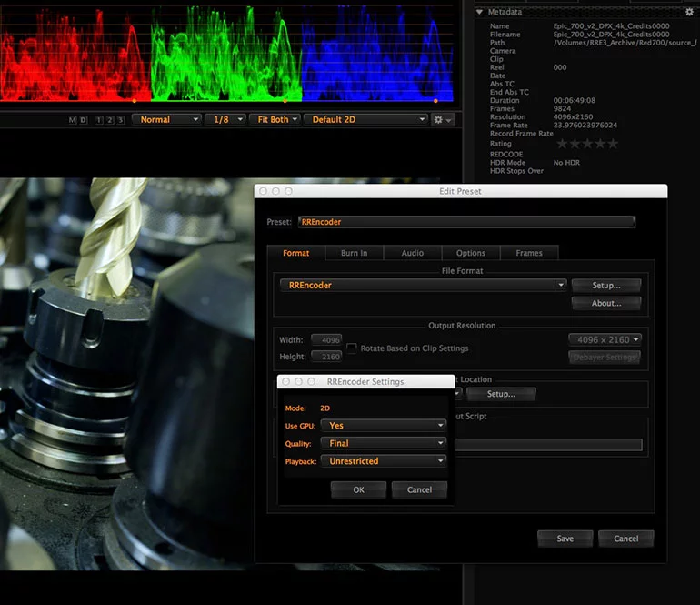Click the About... button
700x605 pixels.
pos(606,303)
